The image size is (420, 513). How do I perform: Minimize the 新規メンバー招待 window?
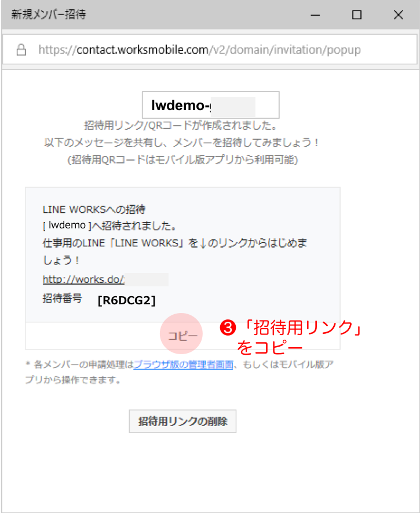coord(316,15)
